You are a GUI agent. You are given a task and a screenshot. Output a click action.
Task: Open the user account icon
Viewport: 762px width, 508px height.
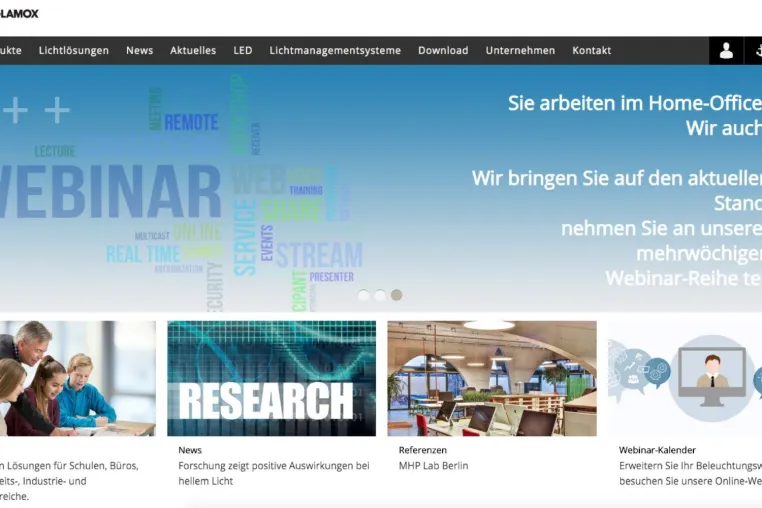click(726, 51)
